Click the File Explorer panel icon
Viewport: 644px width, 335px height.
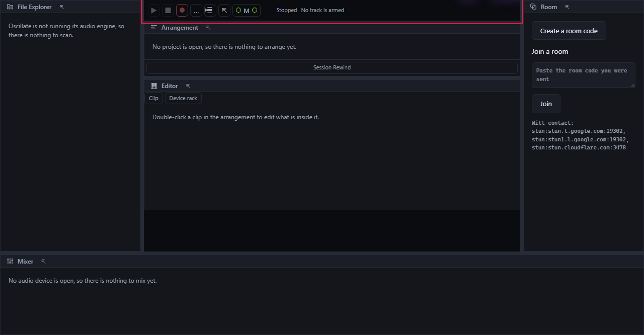[x=10, y=7]
